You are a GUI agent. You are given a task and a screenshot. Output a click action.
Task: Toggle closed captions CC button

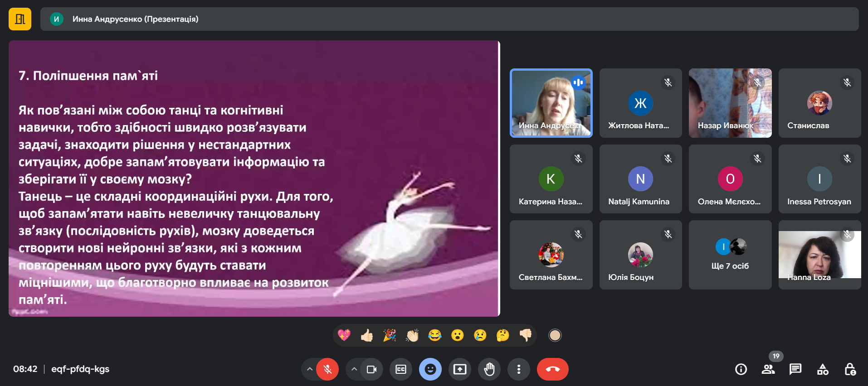(x=401, y=369)
